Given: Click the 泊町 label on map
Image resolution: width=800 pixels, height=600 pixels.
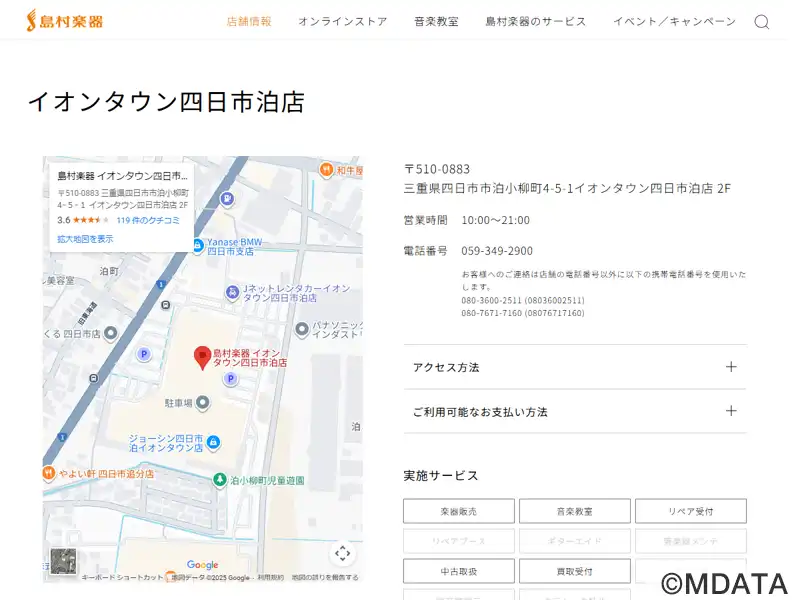Looking at the screenshot, I should point(109,271).
